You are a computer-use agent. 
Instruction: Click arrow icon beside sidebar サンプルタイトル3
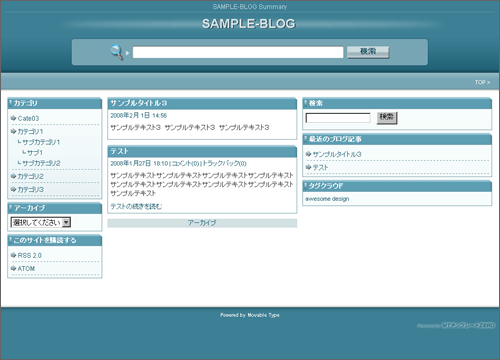coord(308,154)
